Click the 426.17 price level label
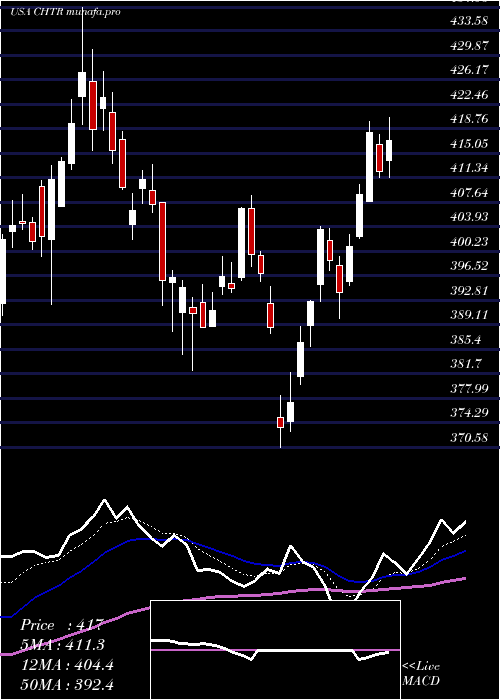 (x=468, y=70)
